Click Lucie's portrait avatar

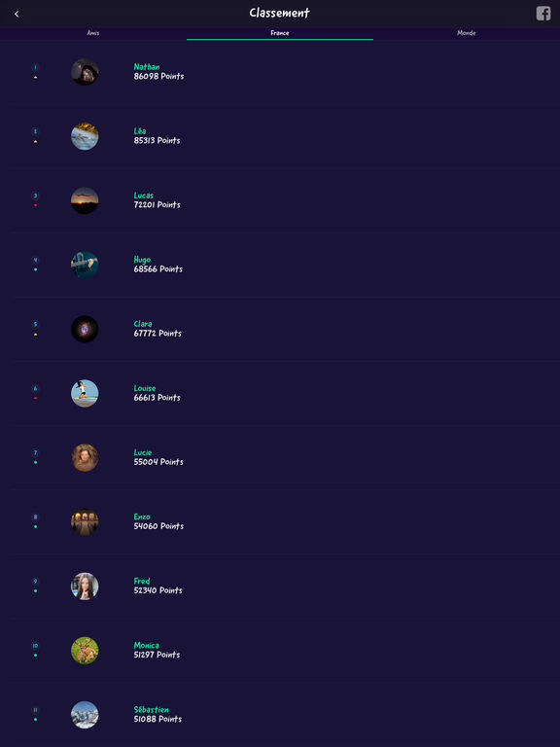85,458
